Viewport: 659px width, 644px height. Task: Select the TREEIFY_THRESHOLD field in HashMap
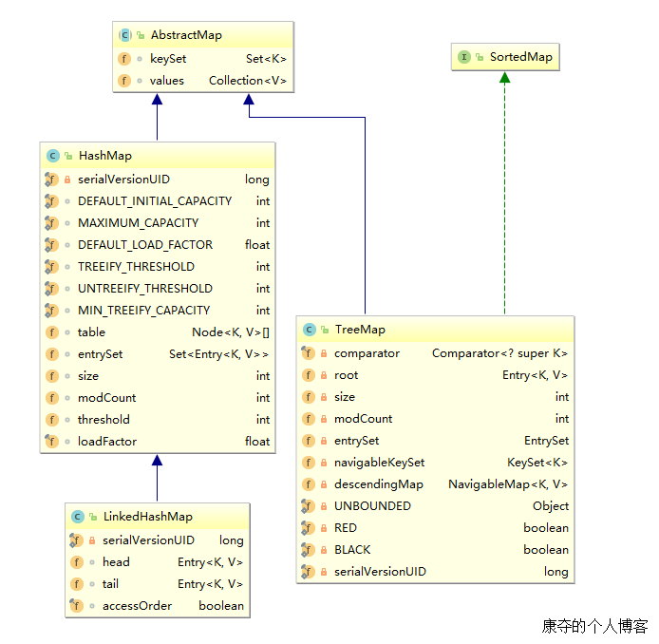coord(136,267)
